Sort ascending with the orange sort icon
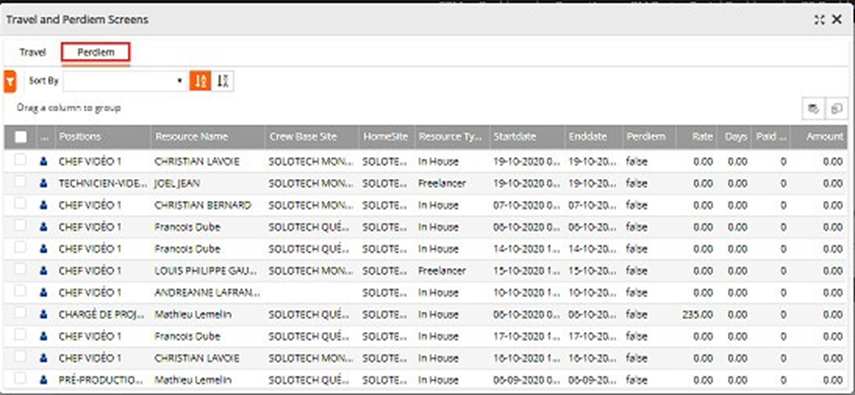The height and width of the screenshot is (395, 855). click(x=201, y=81)
